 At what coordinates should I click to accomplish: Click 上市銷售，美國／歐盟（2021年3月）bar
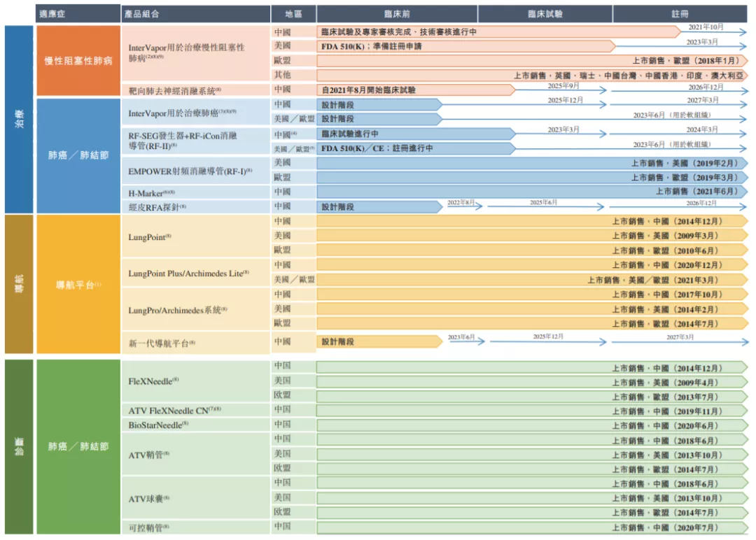(532, 279)
